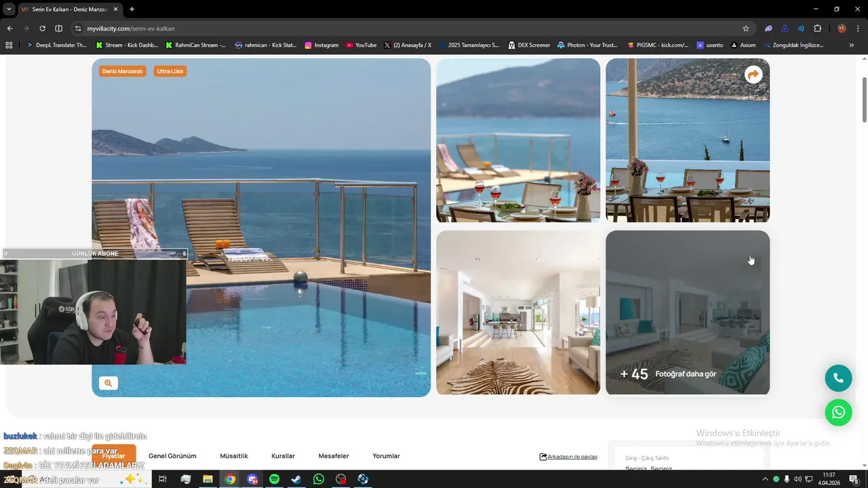
Task: Click the browser back arrow
Action: (9, 28)
